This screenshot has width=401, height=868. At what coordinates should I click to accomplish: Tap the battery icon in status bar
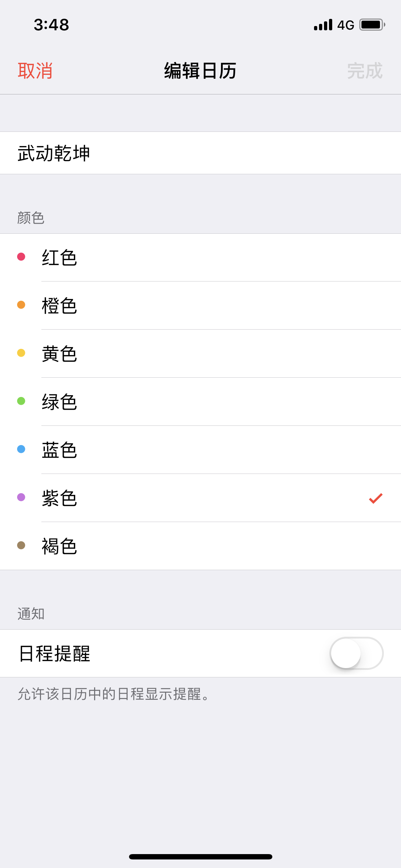372,25
